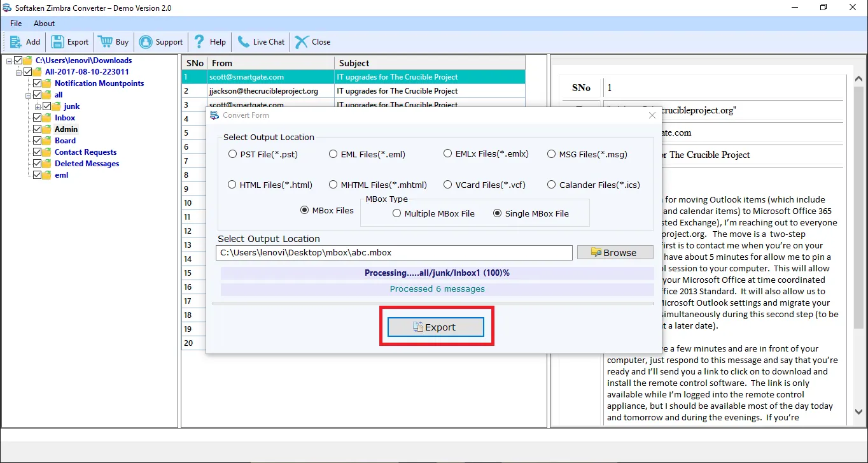Pick the VCard Files(*.vcf) option
This screenshot has width=868, height=463.
point(449,185)
